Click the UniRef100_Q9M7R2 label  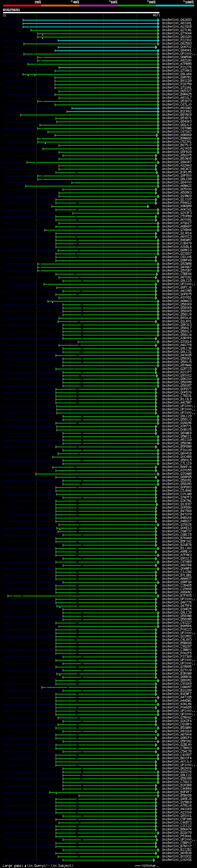(x=177, y=78)
